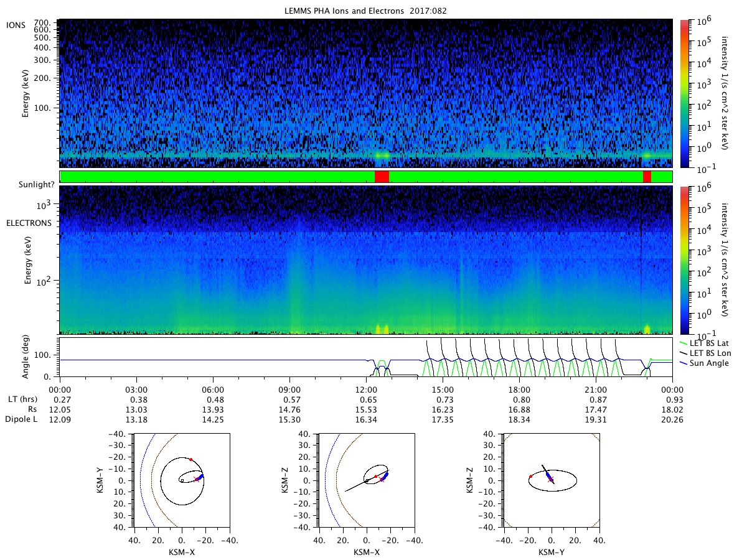This screenshot has height=560, width=747.
Task: Click the IONS panel label
Action: pos(16,24)
